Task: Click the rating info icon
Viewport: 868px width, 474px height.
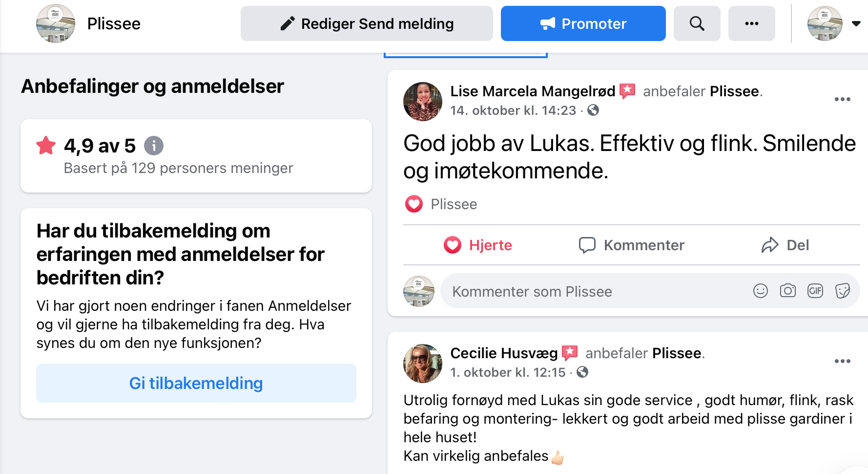Action: coord(154,146)
